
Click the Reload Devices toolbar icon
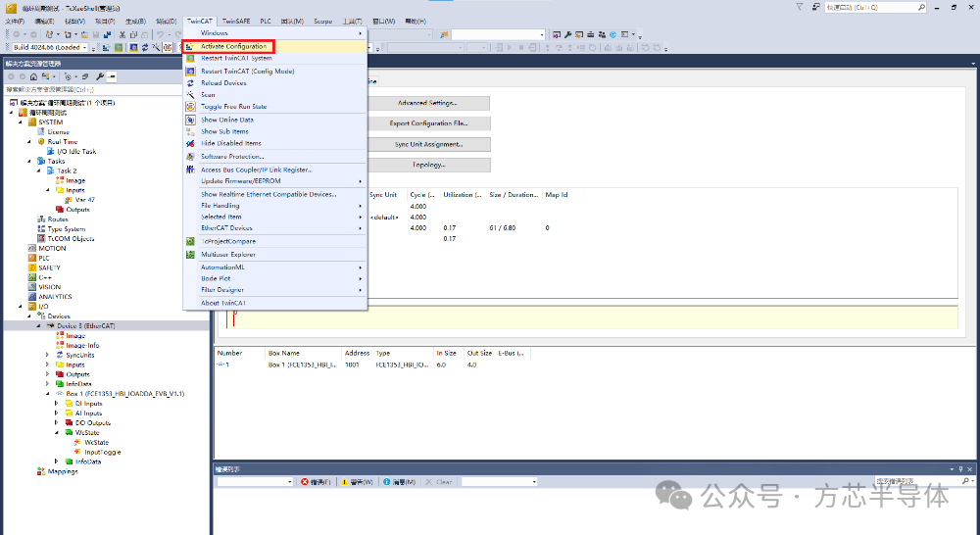(145, 47)
